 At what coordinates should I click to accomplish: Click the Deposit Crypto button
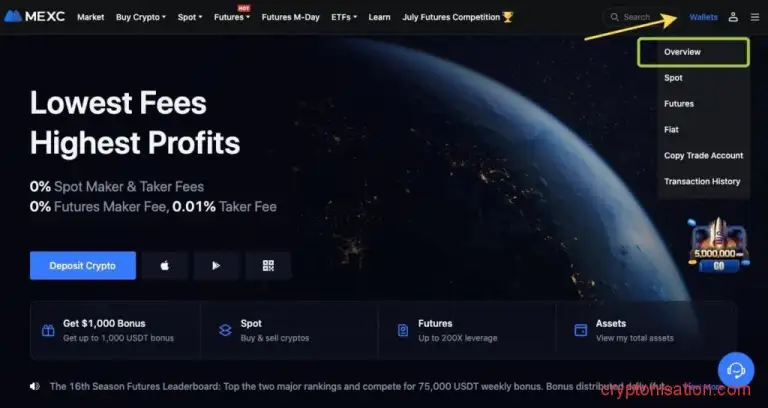[x=83, y=265]
